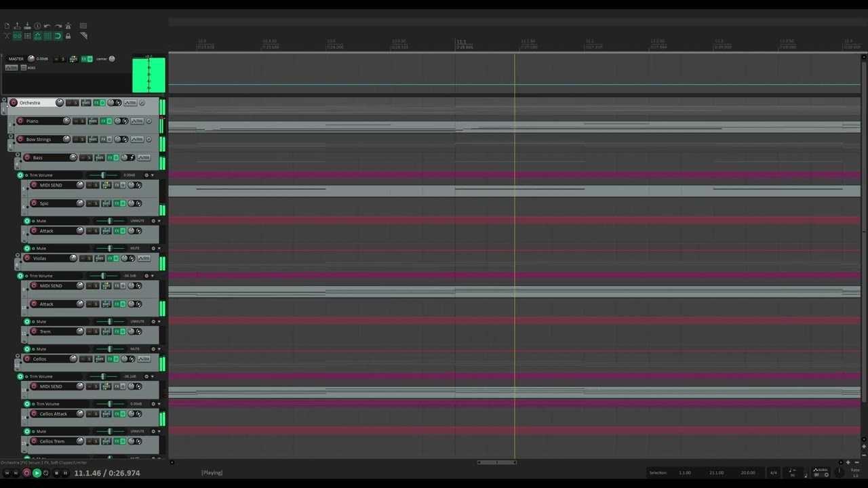Viewport: 868px width, 488px height.
Task: Click the Save Project toolbar icon
Action: [x=27, y=26]
